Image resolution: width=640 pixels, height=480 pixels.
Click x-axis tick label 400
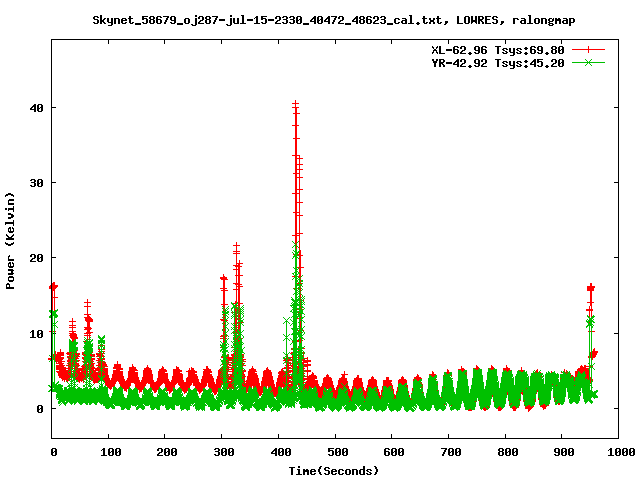280,452
